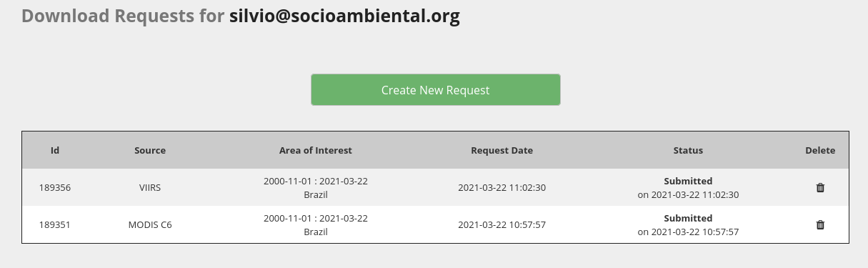The image size is (868, 268).
Task: Click the VIIRS source cell
Action: pyautogui.click(x=150, y=188)
